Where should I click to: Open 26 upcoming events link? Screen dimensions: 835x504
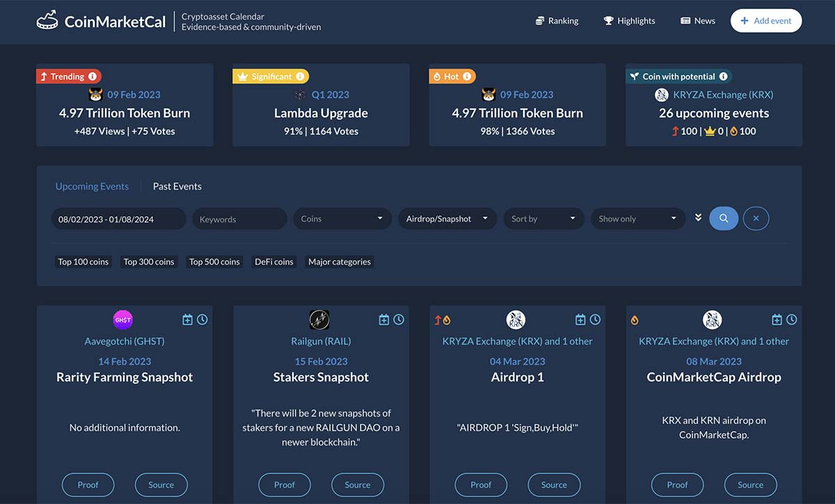point(714,113)
